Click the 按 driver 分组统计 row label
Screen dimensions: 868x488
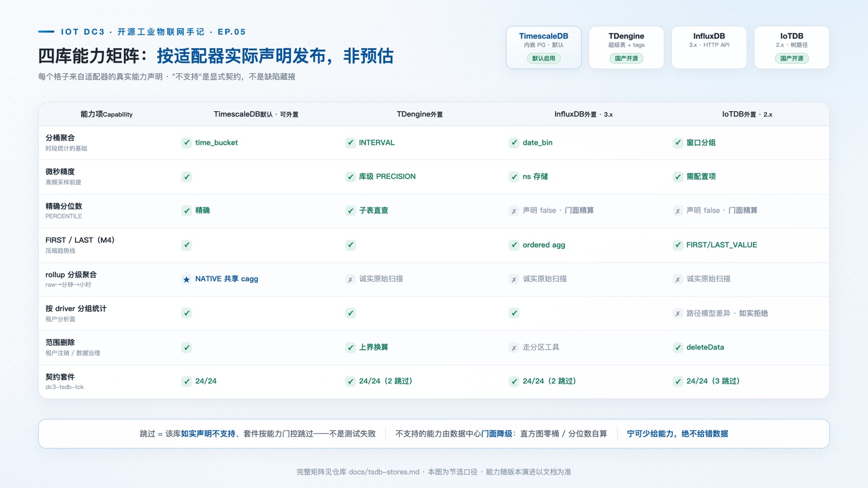pyautogui.click(x=76, y=309)
